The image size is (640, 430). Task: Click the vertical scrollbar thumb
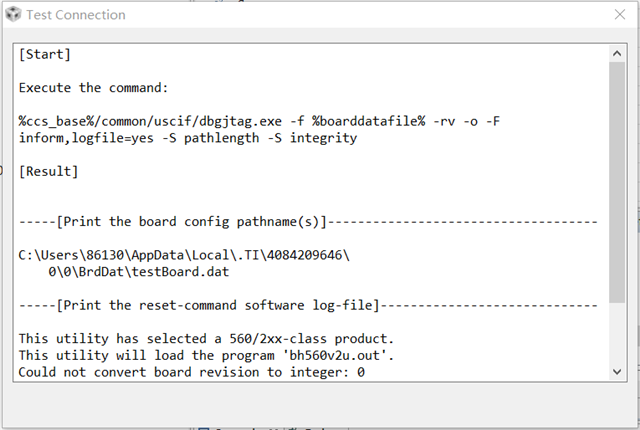coord(616,180)
